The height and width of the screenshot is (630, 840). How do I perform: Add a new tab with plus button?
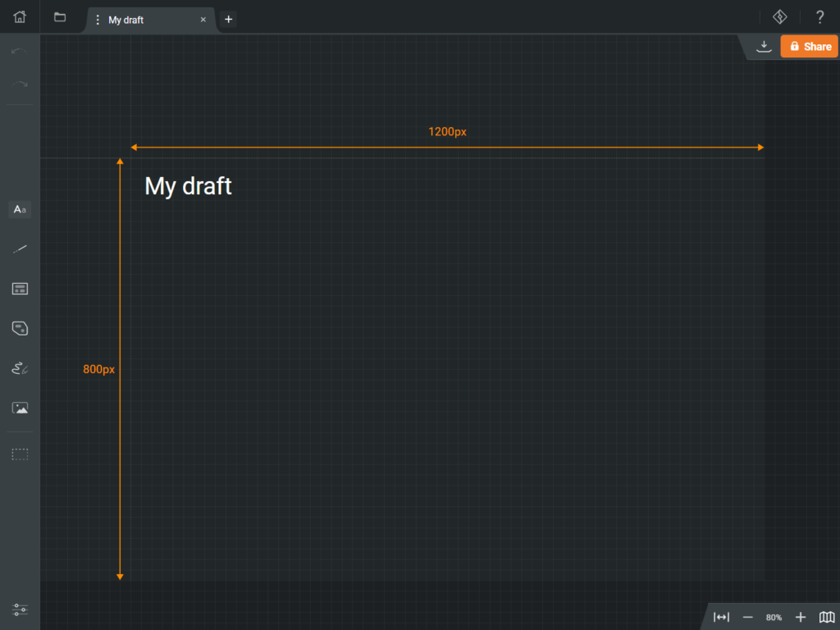[x=228, y=20]
